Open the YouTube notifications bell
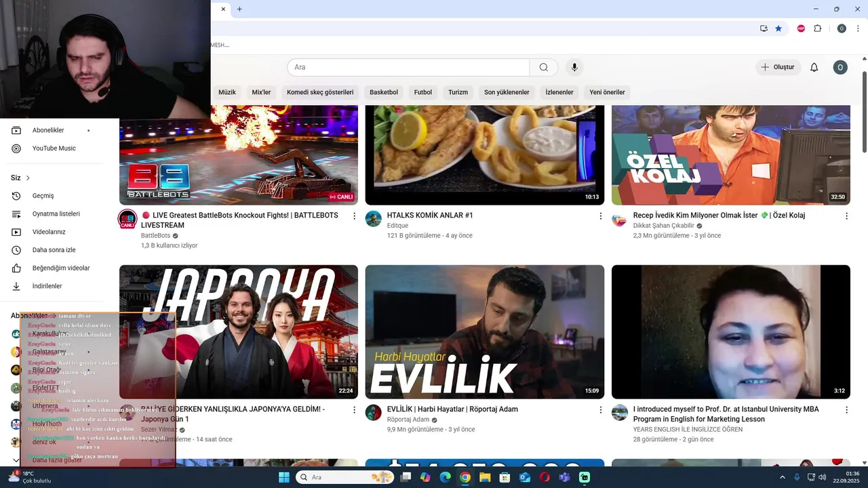Viewport: 868px width, 488px height. (x=814, y=67)
